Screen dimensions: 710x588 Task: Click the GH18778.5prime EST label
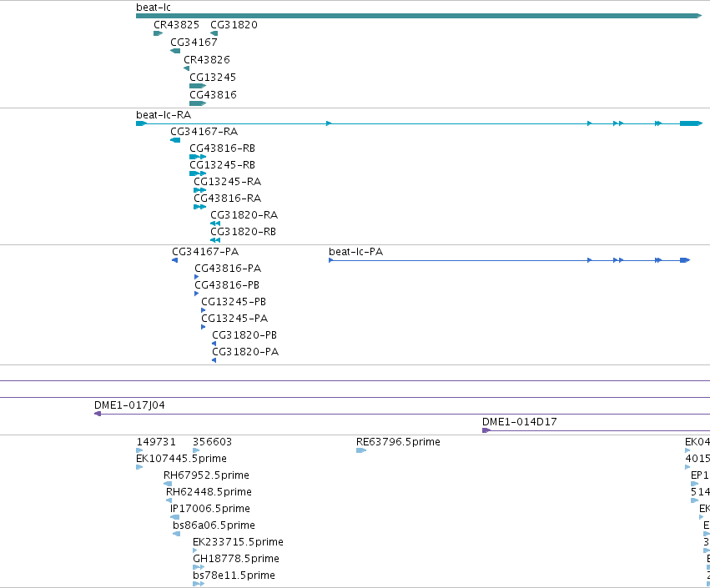point(236,560)
